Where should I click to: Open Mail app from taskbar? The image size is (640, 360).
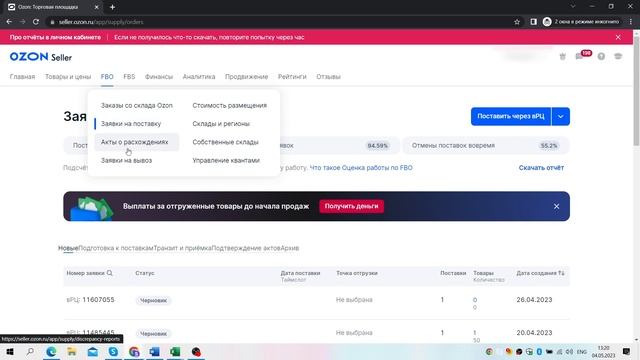coord(93,351)
